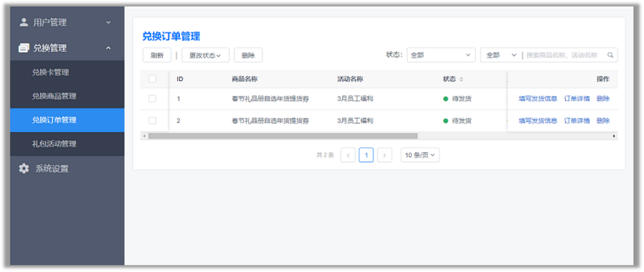Click 3月员工福利 in row 2
This screenshot has height=272, width=644.
[x=355, y=120]
